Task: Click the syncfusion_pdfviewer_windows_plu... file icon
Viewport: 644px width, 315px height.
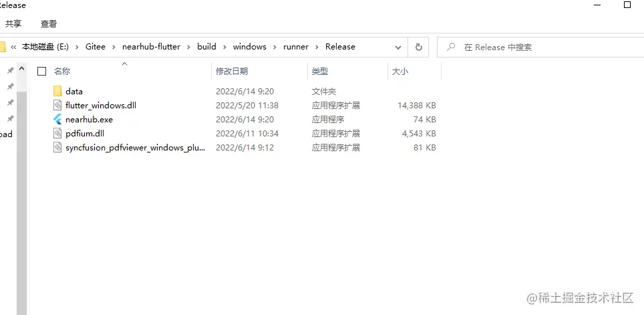Action: tap(58, 147)
